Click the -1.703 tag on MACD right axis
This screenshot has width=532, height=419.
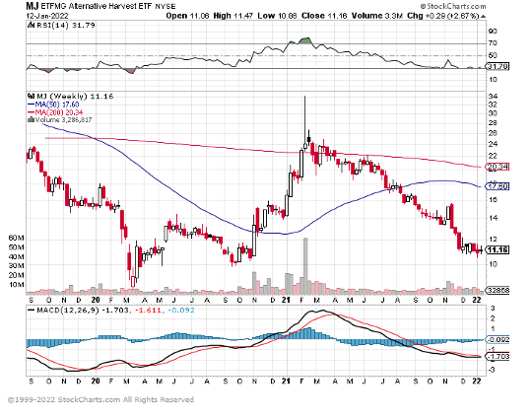(x=498, y=357)
